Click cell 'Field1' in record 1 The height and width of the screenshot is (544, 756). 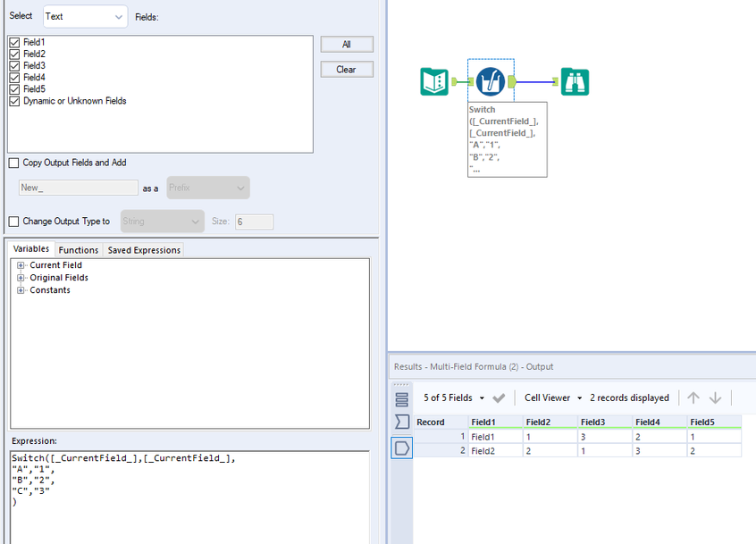pyautogui.click(x=496, y=437)
